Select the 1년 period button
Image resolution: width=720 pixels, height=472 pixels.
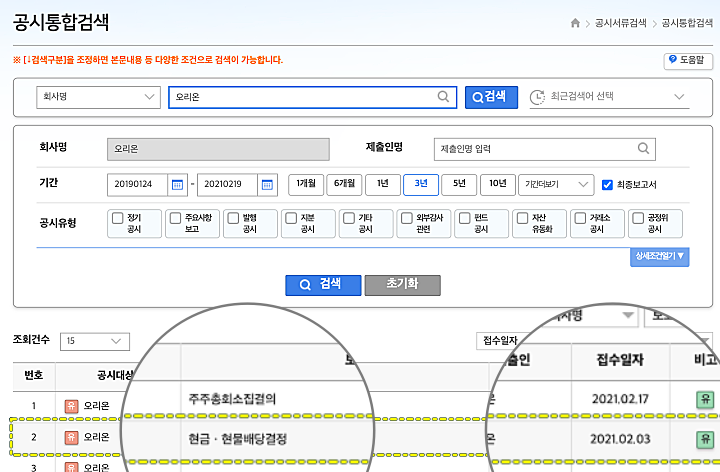coord(383,185)
